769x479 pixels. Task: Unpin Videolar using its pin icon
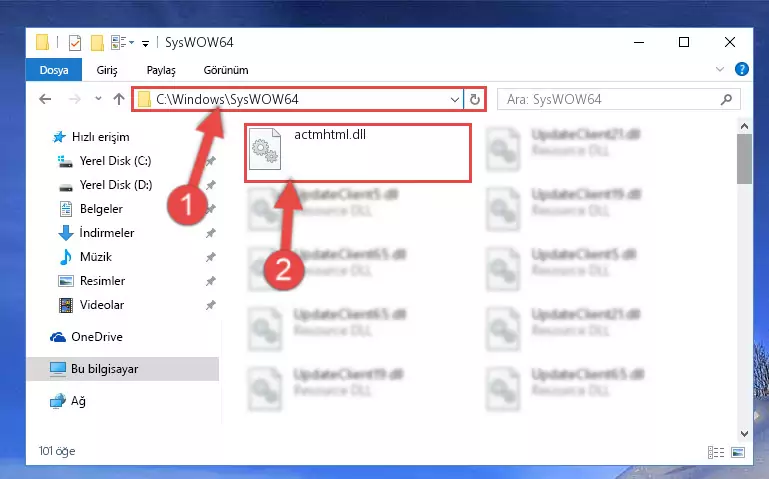(210, 305)
